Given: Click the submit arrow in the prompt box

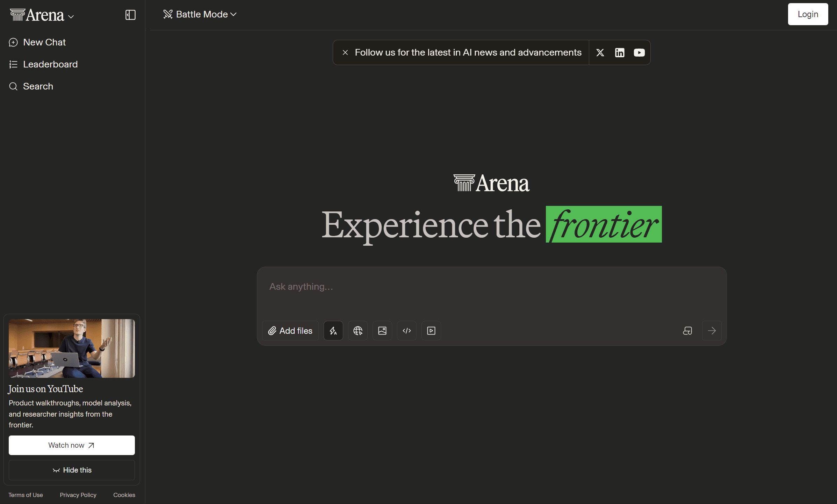Looking at the screenshot, I should (712, 330).
